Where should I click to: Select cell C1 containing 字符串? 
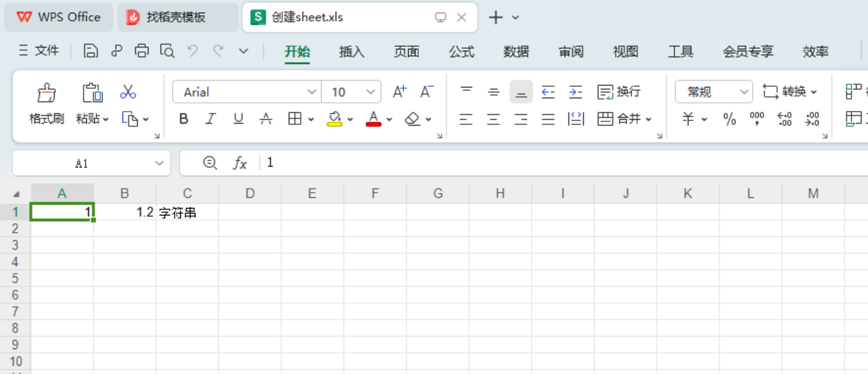[187, 212]
